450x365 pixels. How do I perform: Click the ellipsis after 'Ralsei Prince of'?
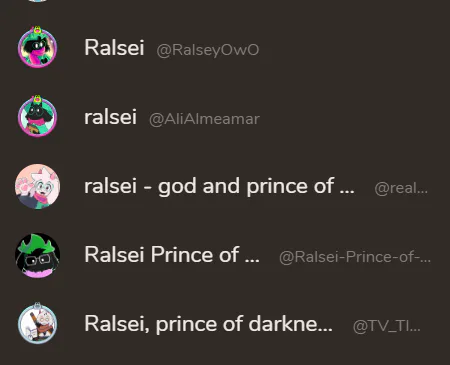pos(252,261)
